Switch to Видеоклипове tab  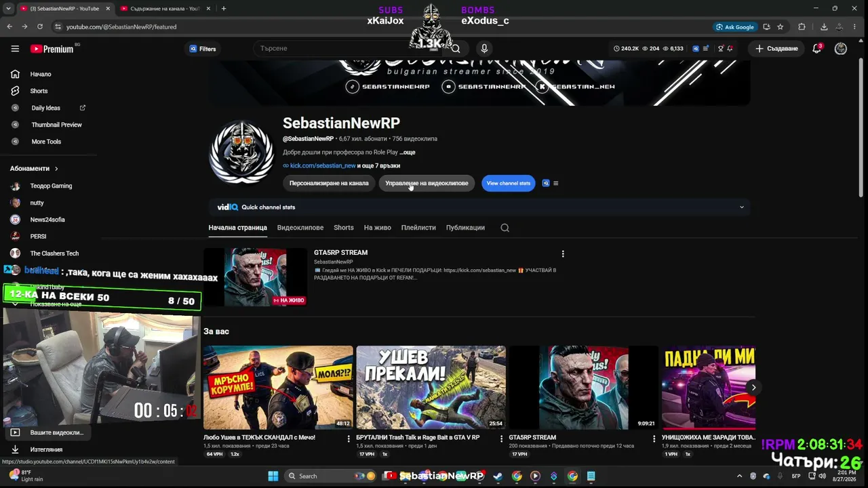[x=300, y=228]
